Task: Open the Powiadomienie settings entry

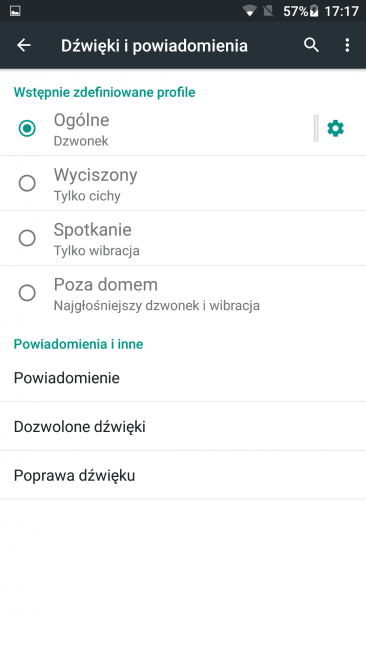Action: (183, 378)
